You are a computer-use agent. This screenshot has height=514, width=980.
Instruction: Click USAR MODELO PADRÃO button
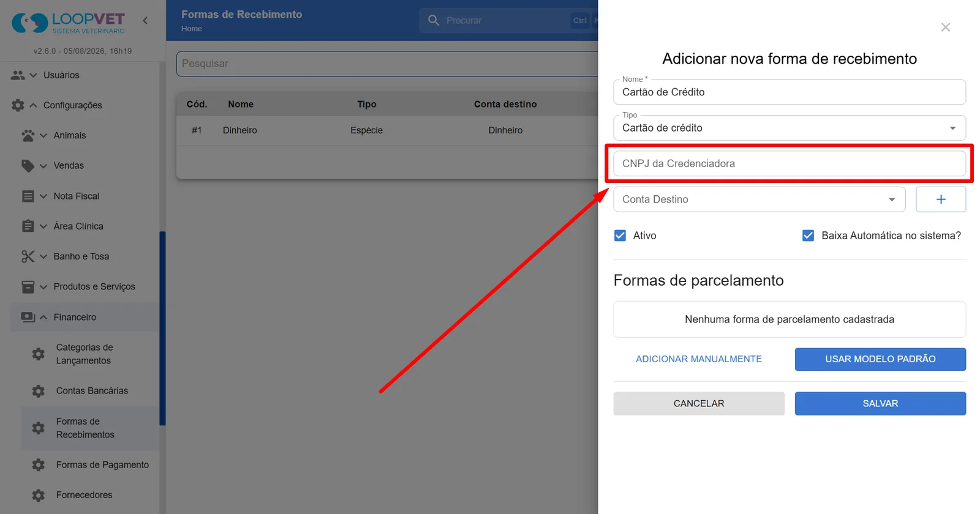pyautogui.click(x=880, y=359)
